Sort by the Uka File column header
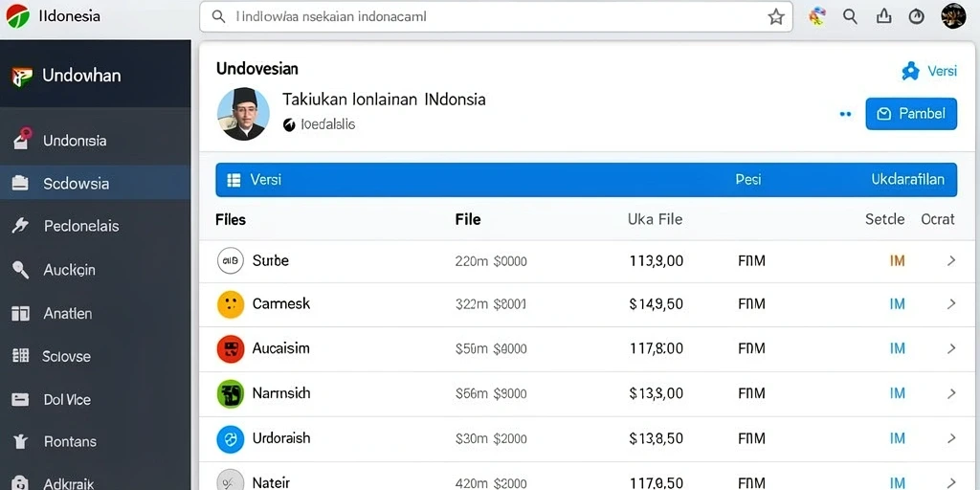 [x=655, y=219]
